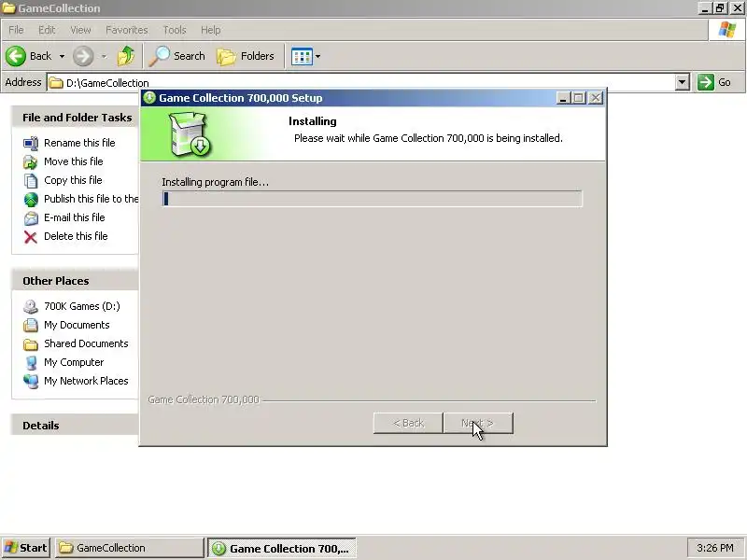Viewport: 747px width, 560px height.
Task: Open the View menu
Action: point(80,30)
